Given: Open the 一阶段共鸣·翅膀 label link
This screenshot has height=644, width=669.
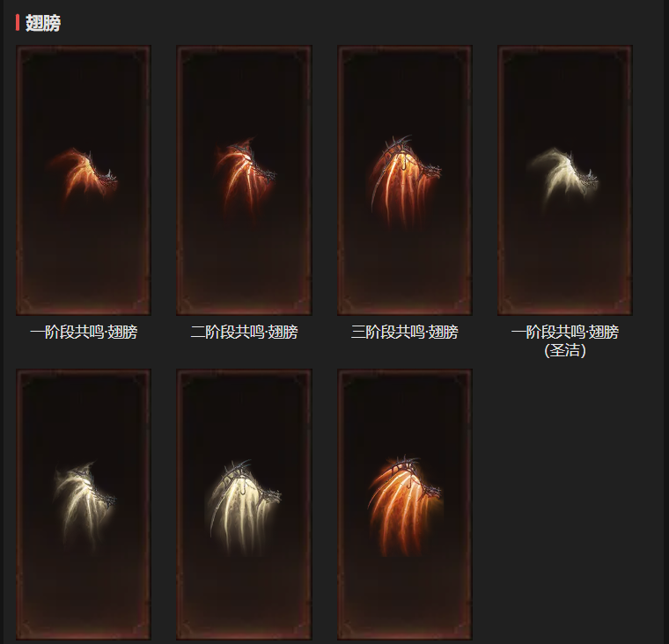Looking at the screenshot, I should (84, 332).
